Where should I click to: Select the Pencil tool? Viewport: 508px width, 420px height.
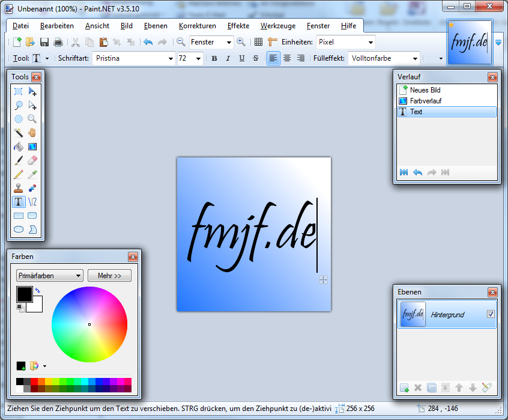[x=19, y=174]
